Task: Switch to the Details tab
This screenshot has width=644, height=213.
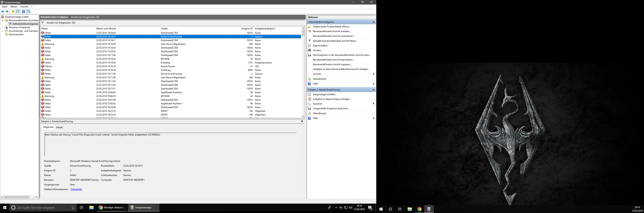Action: [x=60, y=127]
